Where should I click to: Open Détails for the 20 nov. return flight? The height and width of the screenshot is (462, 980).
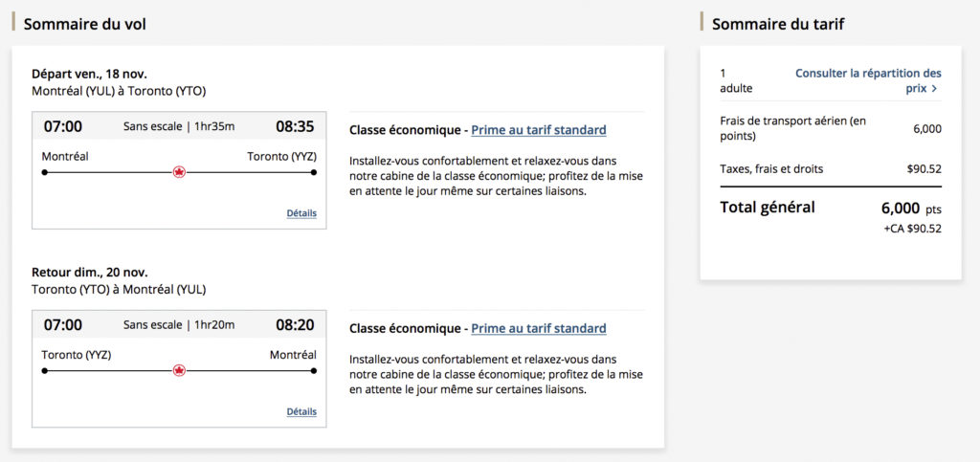[301, 411]
